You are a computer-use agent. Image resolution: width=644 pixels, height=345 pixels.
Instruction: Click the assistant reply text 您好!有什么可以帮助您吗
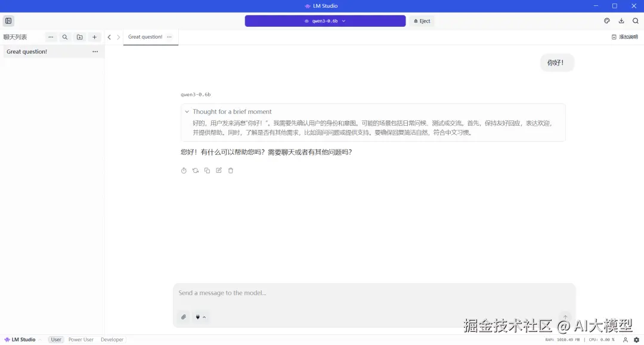pyautogui.click(x=266, y=152)
